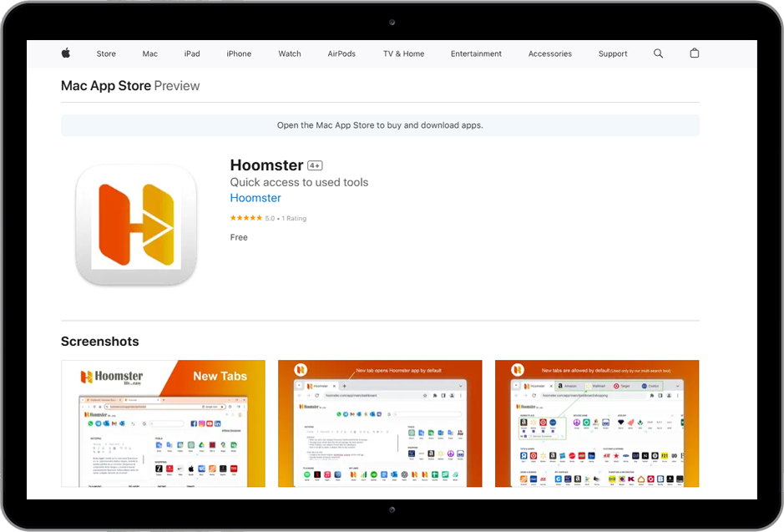Open the New Tabs screenshot thumbnail
784x532 pixels.
point(163,423)
